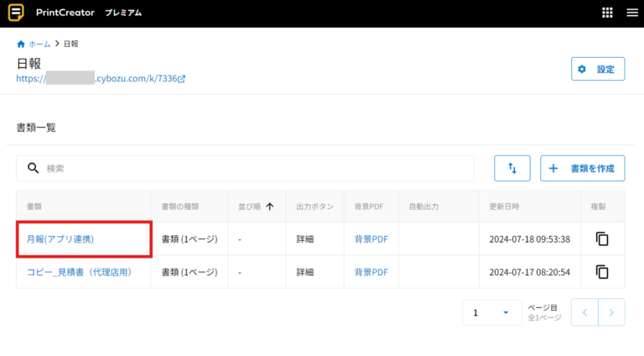
Task: Open 背景PDF for 月報 row
Action: tap(371, 239)
